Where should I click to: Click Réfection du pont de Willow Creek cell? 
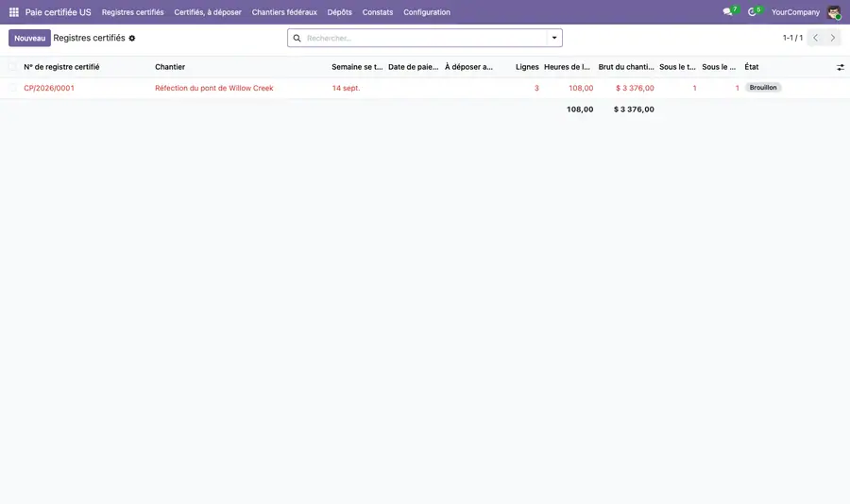(x=214, y=88)
